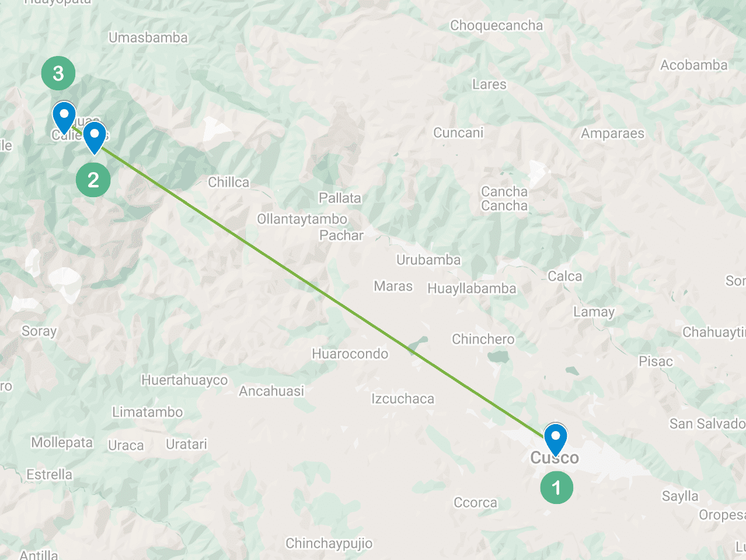Select the green circle marker numbered 1

pos(556,487)
